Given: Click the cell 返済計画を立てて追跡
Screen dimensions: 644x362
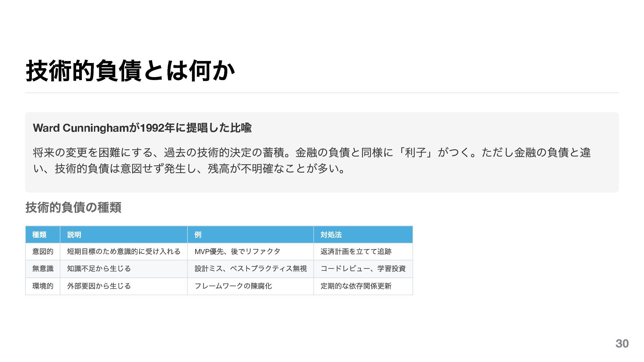Looking at the screenshot, I should pos(356,251).
